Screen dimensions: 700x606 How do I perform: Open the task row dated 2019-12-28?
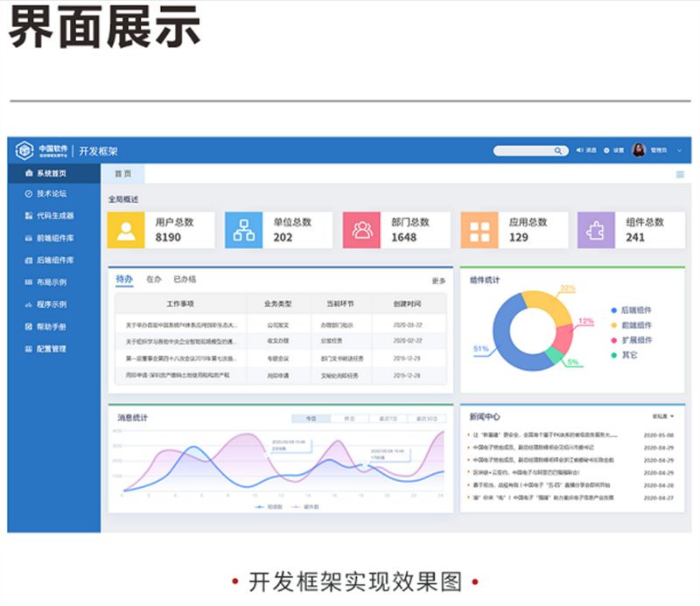click(x=281, y=376)
